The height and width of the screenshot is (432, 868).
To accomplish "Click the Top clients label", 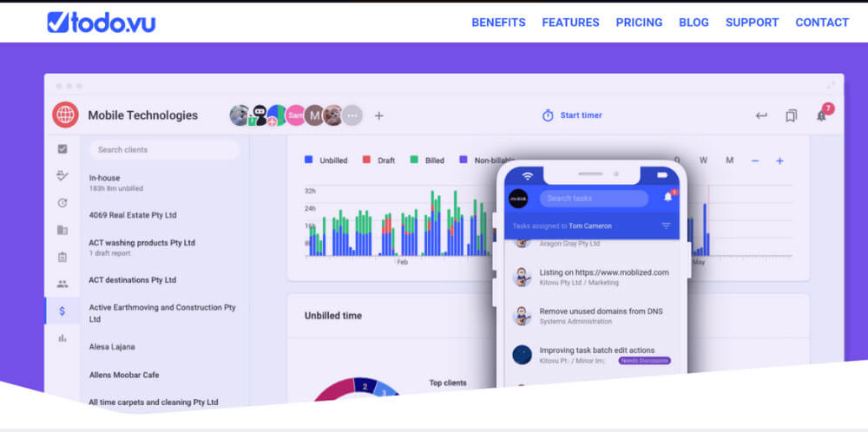I will pyautogui.click(x=448, y=383).
